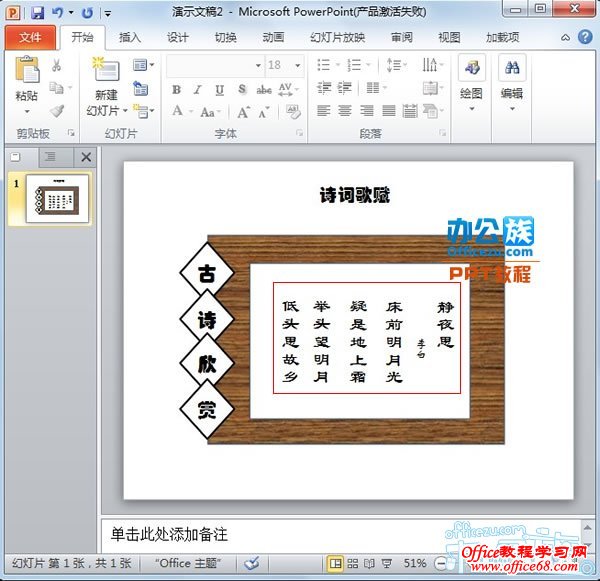Click the Save icon in quick access toolbar
This screenshot has width=600, height=581.
(37, 12)
